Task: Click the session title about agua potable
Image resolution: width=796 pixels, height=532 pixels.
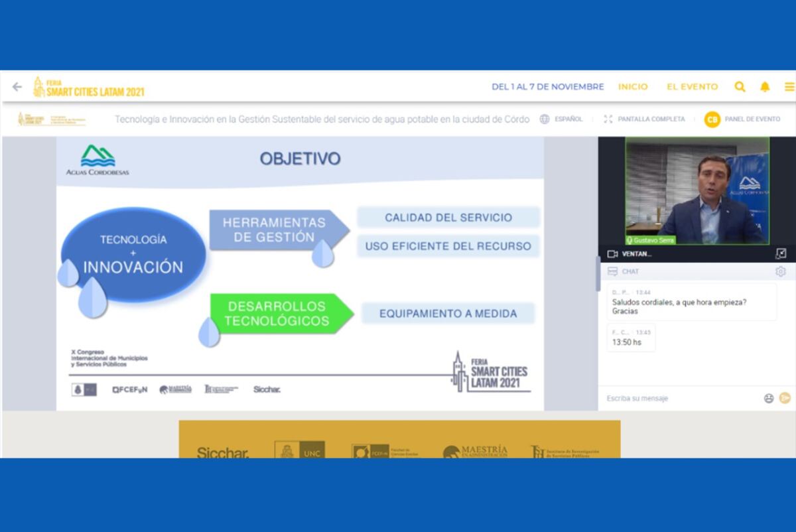Action: coord(322,119)
